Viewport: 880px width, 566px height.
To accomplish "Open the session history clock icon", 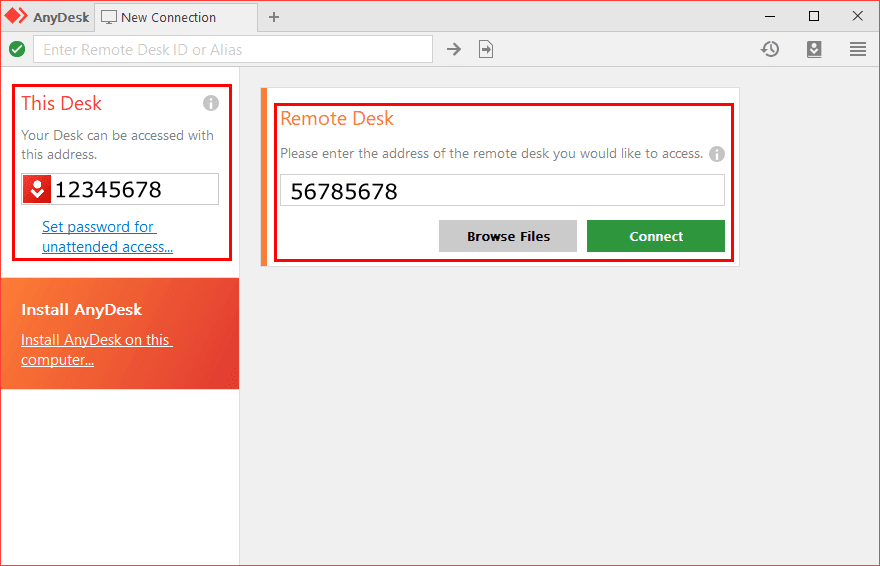I will [770, 49].
